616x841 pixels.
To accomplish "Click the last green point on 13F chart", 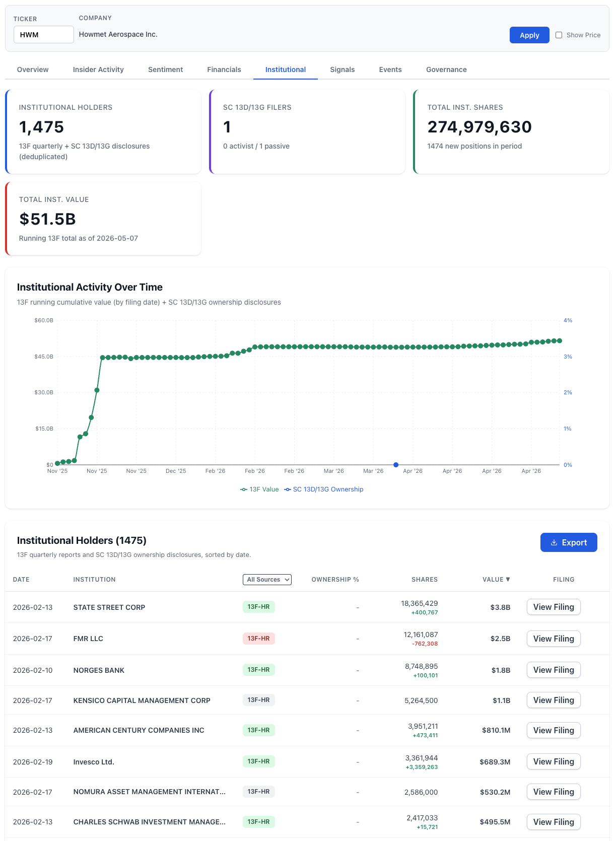I will click(x=559, y=341).
